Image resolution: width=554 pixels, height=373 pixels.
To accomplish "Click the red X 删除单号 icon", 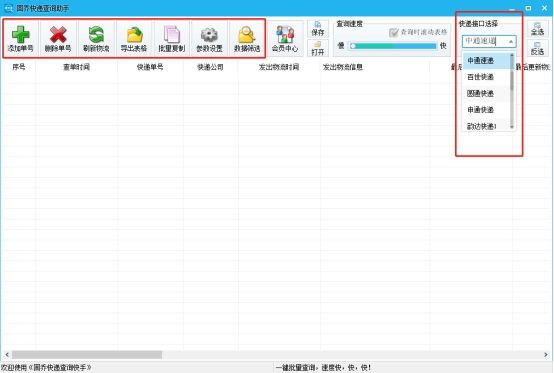I will pos(58,39).
